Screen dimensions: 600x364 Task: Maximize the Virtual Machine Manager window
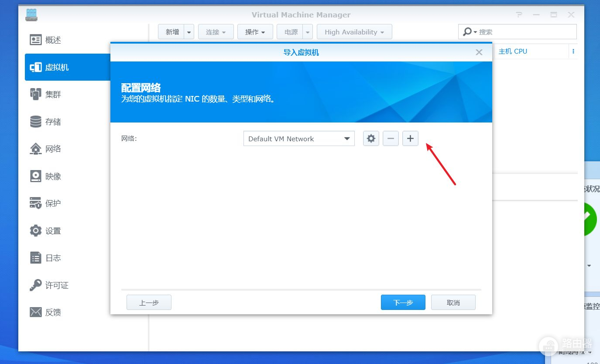[x=554, y=15]
